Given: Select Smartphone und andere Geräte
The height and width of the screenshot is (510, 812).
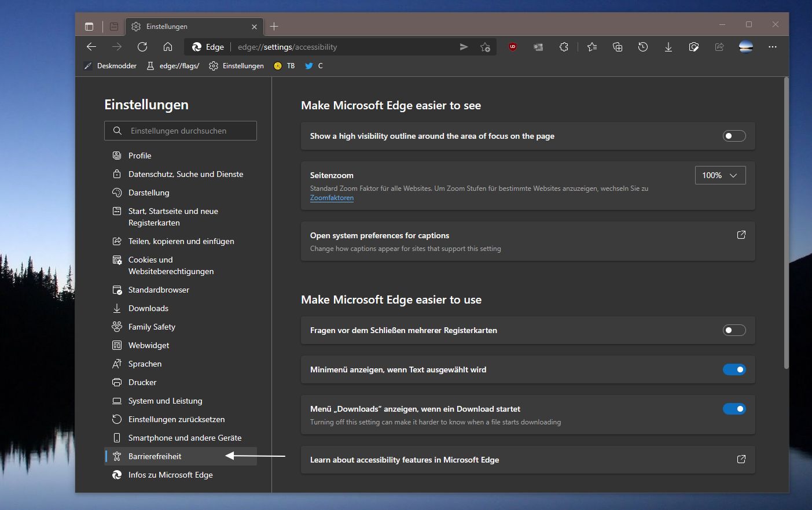Looking at the screenshot, I should pos(181,438).
